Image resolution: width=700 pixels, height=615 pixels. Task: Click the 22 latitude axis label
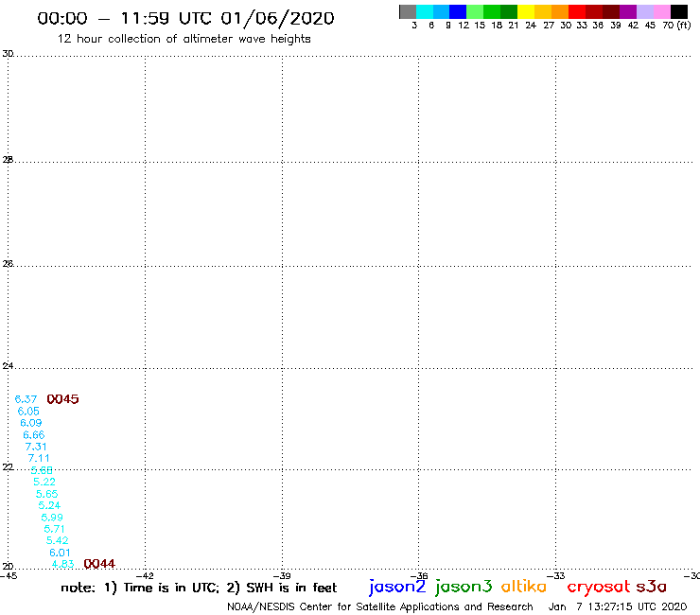8,467
